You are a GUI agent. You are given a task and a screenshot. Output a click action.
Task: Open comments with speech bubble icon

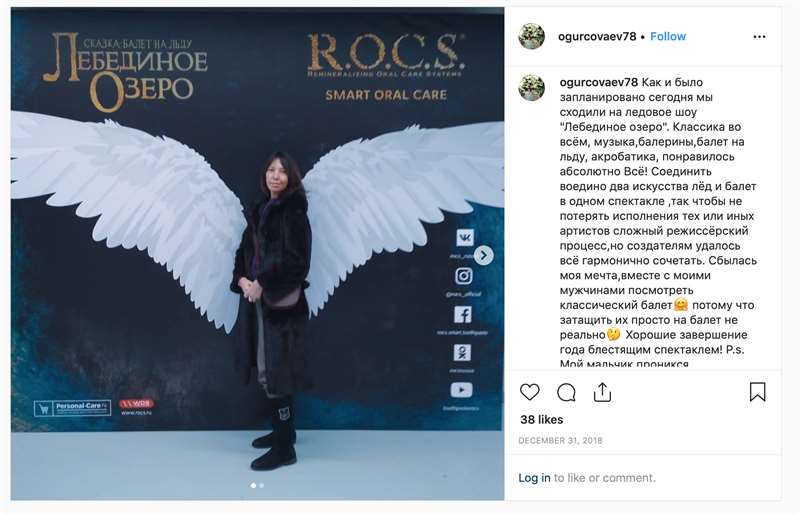566,393
